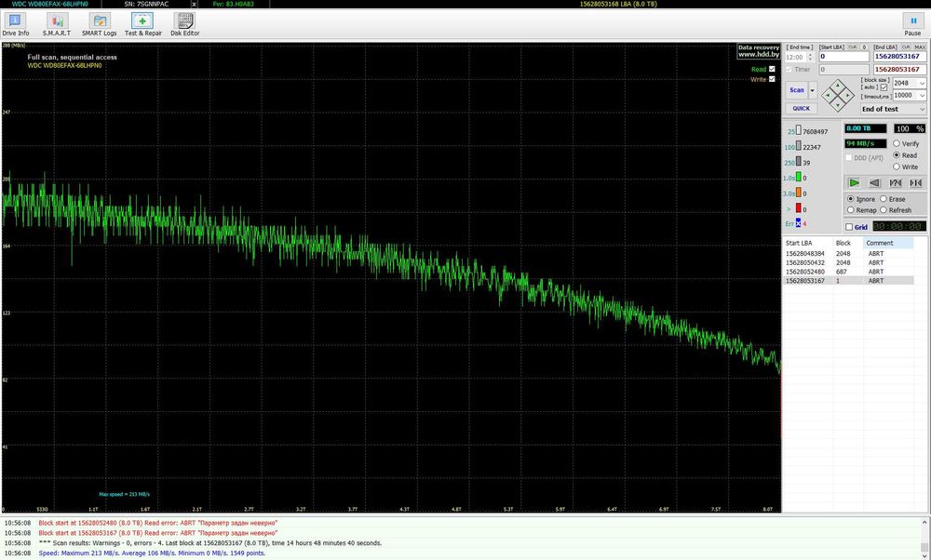The image size is (931, 560).
Task: Open the block size dropdown
Action: [922, 83]
